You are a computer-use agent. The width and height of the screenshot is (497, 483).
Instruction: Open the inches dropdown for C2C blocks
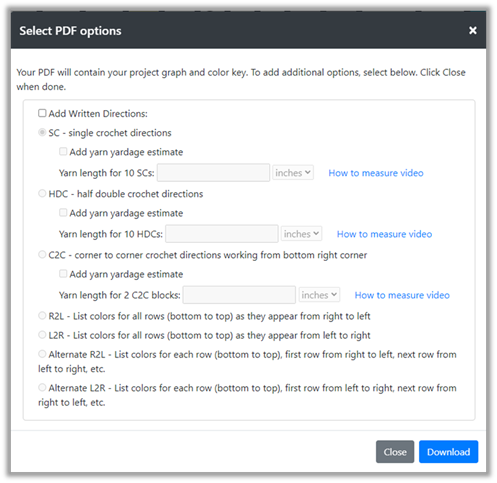pyautogui.click(x=319, y=295)
